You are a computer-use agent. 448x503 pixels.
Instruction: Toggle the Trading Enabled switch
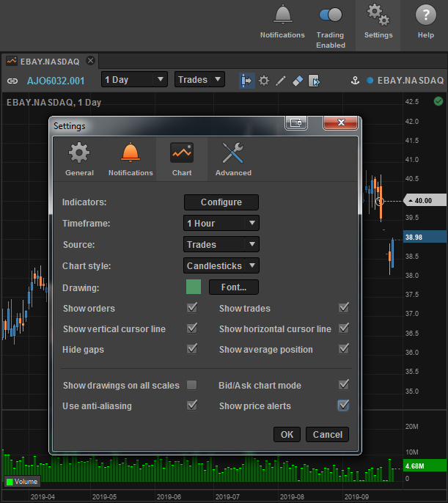tap(330, 15)
